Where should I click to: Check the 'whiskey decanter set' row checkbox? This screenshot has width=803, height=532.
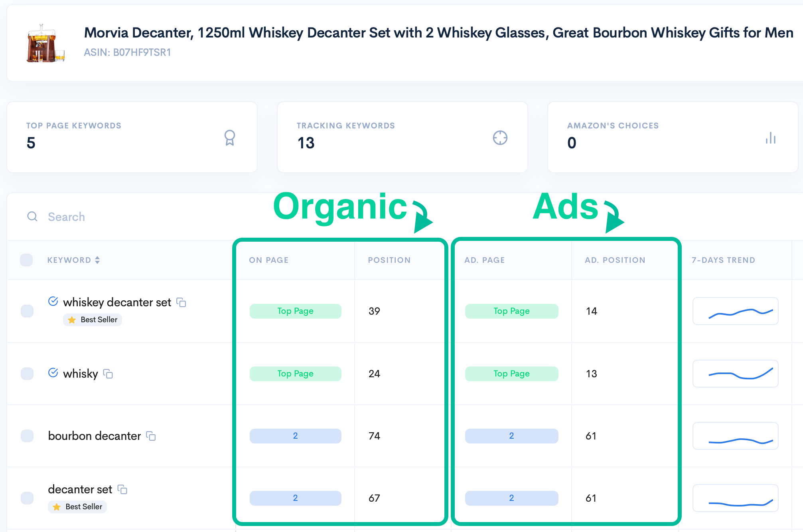(x=27, y=311)
